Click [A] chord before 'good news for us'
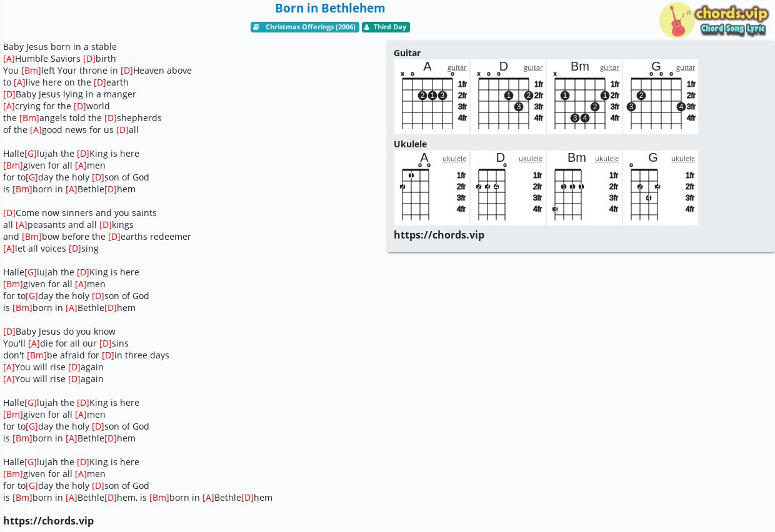This screenshot has width=775, height=532. point(36,130)
